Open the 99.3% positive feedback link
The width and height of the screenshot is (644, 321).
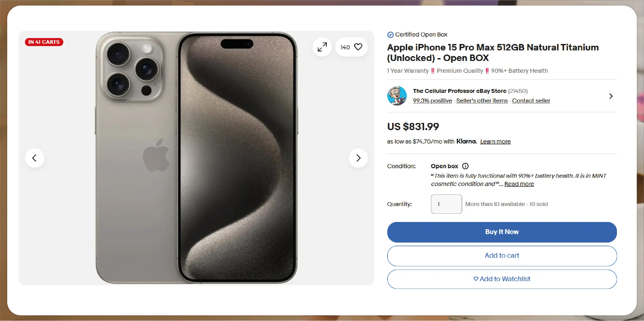pos(432,101)
